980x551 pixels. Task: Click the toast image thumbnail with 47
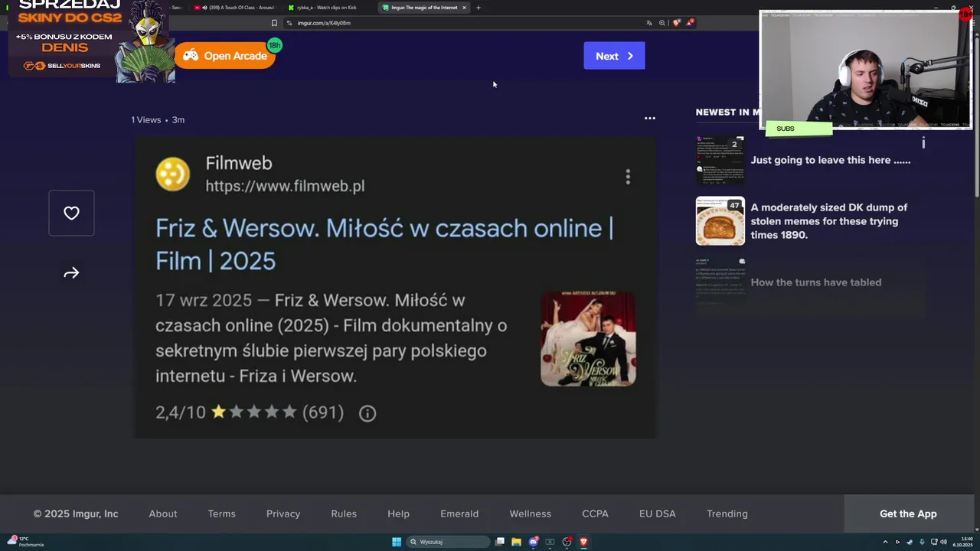[720, 221]
